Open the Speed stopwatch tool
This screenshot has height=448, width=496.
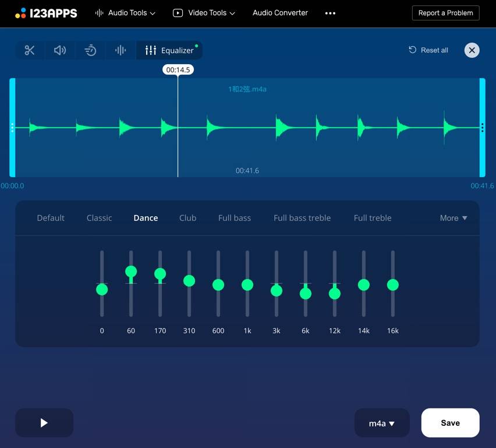point(90,50)
